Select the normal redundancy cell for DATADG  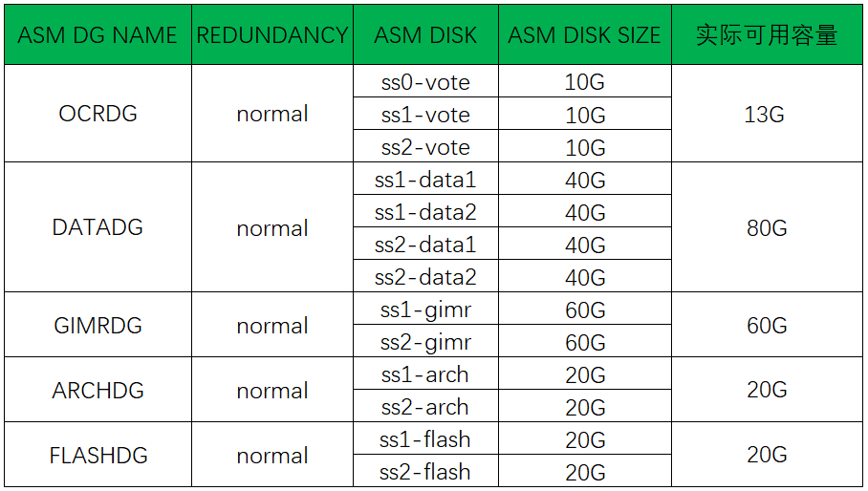pyautogui.click(x=272, y=227)
